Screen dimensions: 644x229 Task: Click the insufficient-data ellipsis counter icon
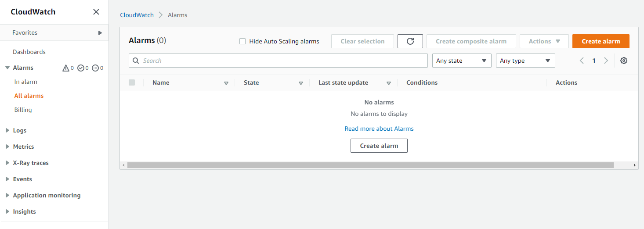tap(95, 68)
